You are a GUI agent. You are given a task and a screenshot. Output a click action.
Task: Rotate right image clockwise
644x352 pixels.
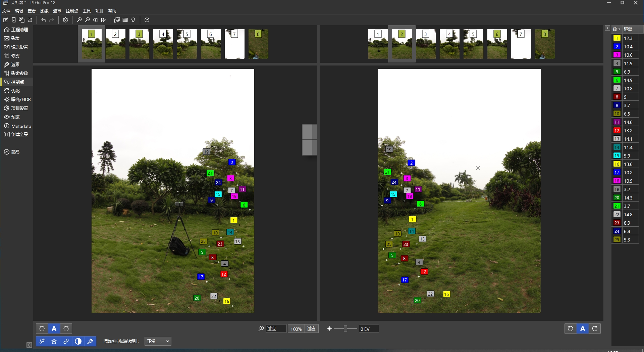coord(595,328)
